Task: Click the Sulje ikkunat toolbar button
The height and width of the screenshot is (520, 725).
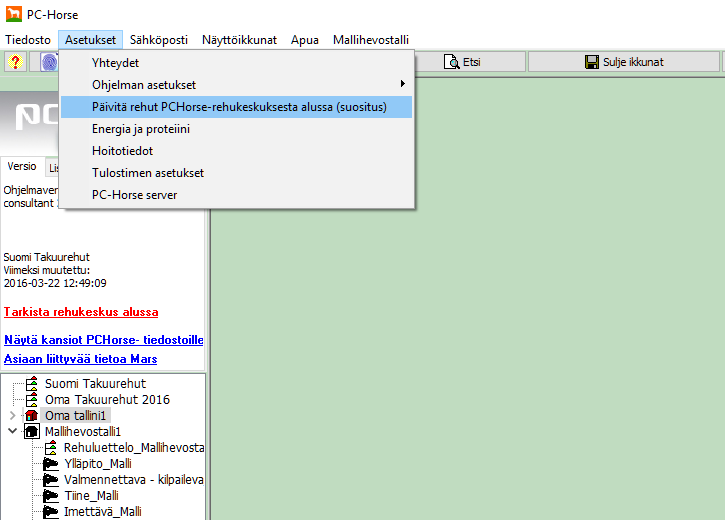Action: [624, 62]
